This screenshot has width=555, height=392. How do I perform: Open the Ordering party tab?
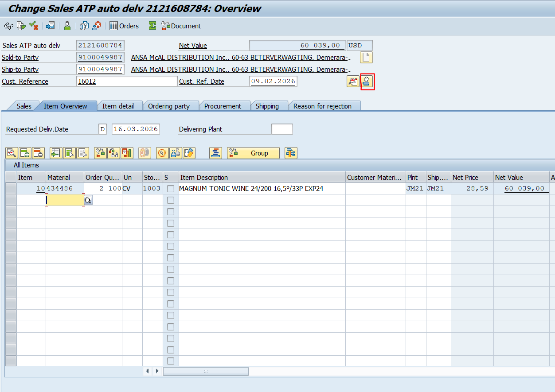tap(169, 106)
